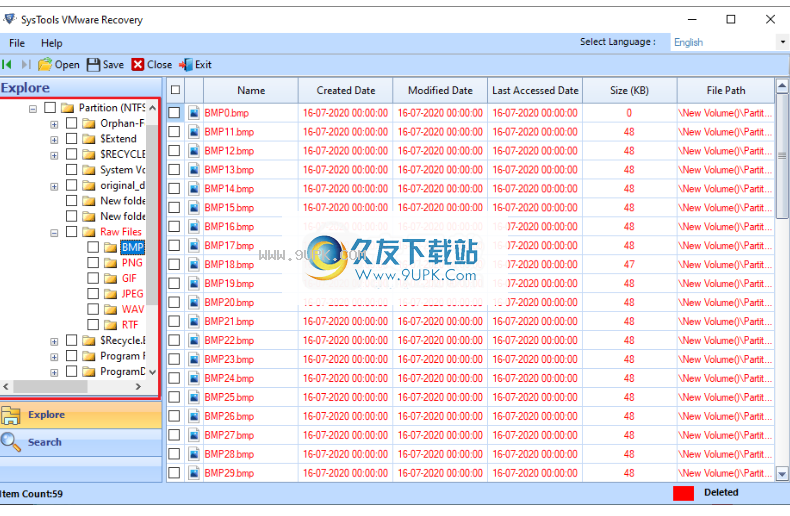
Task: Sort by Modified Date column header
Action: [440, 91]
